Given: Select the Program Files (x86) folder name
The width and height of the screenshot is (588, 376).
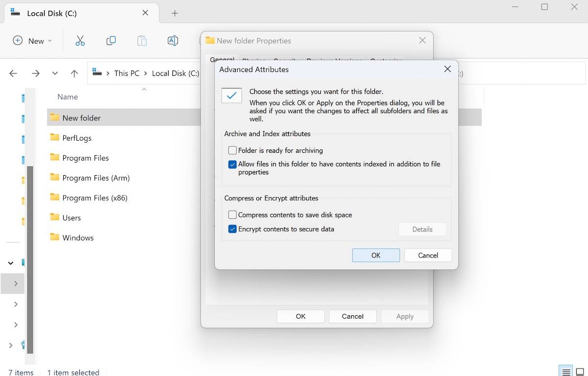Looking at the screenshot, I should 95,198.
